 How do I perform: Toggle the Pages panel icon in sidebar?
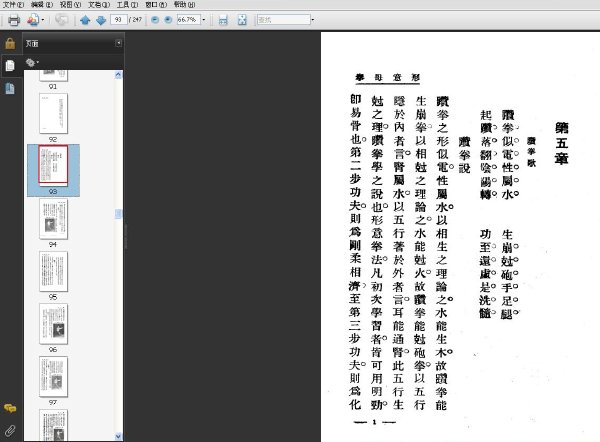click(x=10, y=65)
